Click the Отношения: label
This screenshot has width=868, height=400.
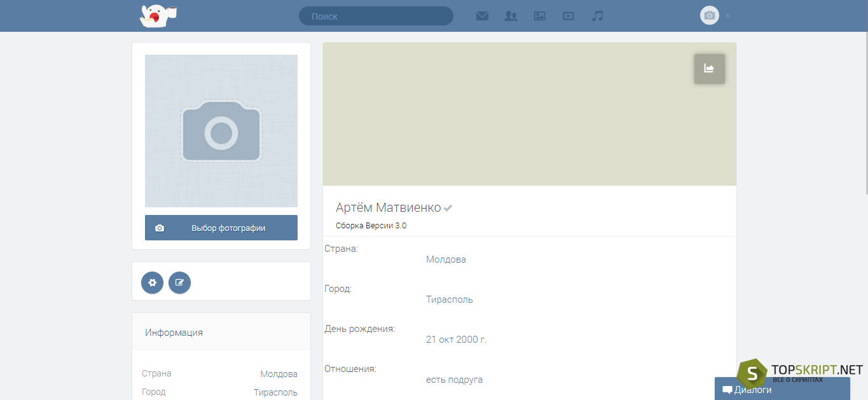(x=350, y=369)
